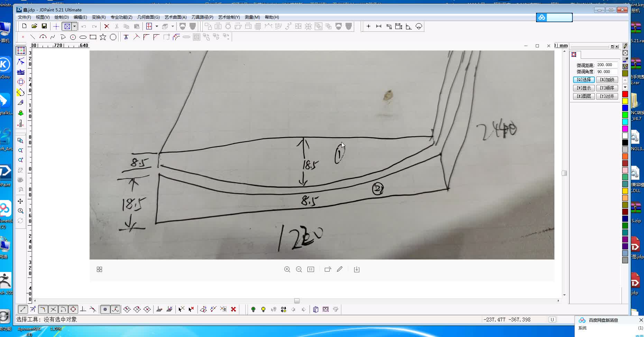This screenshot has width=644, height=337.
Task: Click the 微调角度 value field
Action: pyautogui.click(x=607, y=72)
